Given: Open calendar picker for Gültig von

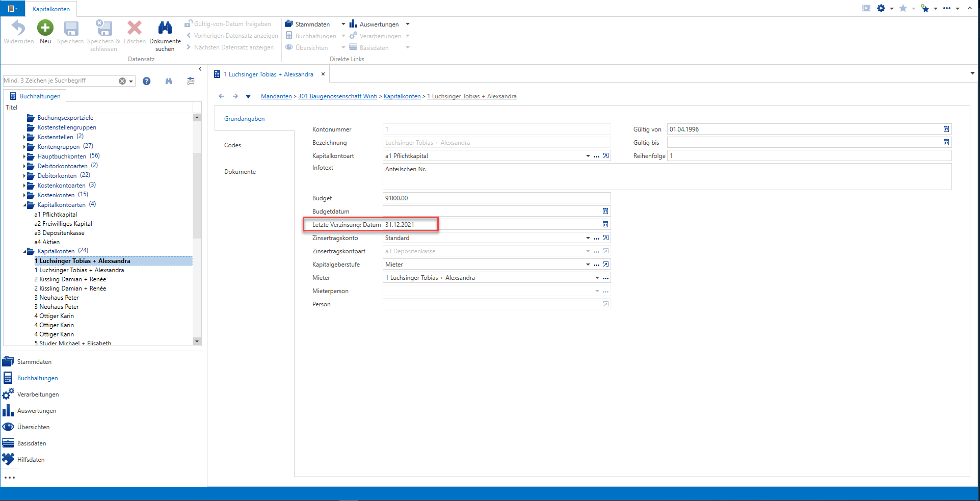Looking at the screenshot, I should [x=946, y=129].
